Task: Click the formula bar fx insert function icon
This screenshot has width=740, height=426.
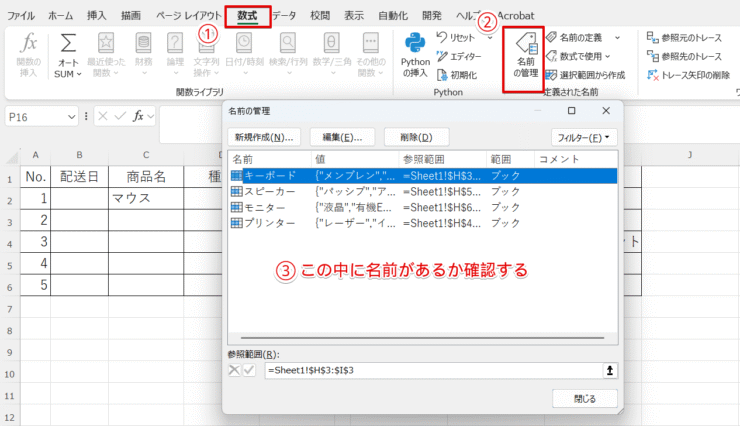Action: [138, 116]
